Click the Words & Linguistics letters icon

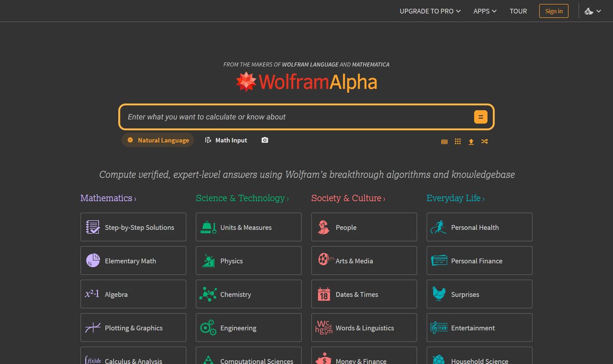(x=324, y=328)
